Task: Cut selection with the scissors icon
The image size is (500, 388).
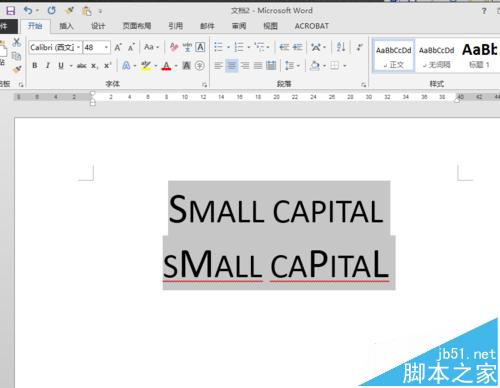Action: [x=16, y=42]
